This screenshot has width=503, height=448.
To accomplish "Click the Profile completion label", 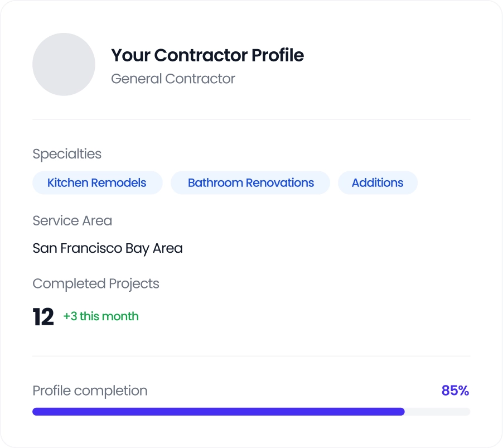I will [x=90, y=391].
